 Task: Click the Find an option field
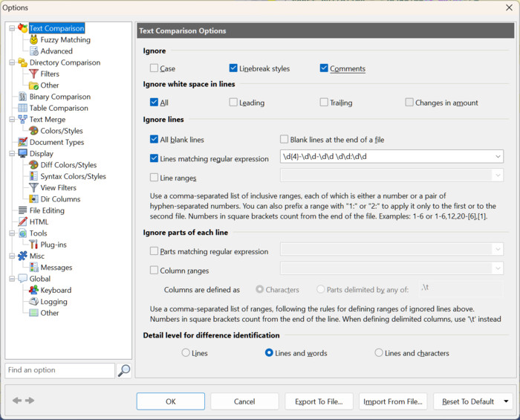point(59,370)
